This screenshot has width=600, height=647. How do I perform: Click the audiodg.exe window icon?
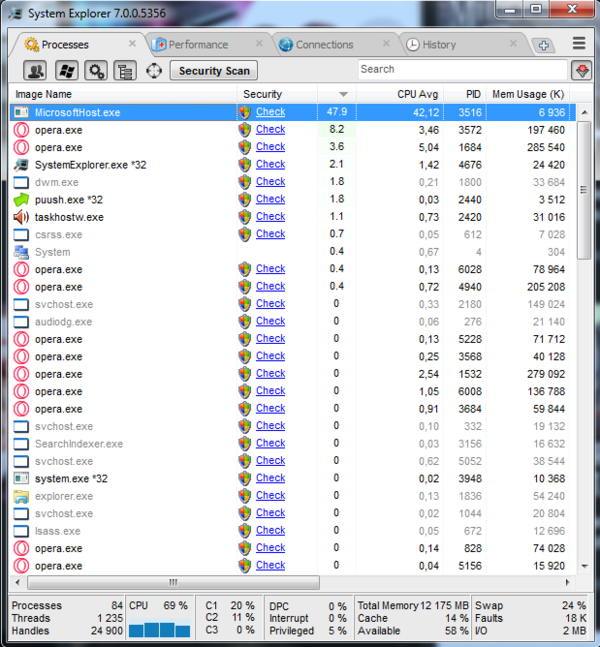21,322
